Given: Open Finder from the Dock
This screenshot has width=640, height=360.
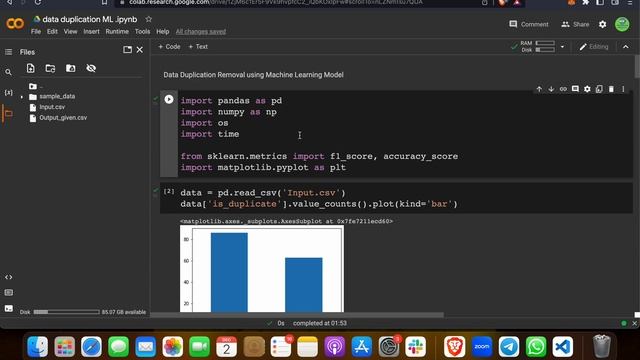Looking at the screenshot, I should coord(38,347).
